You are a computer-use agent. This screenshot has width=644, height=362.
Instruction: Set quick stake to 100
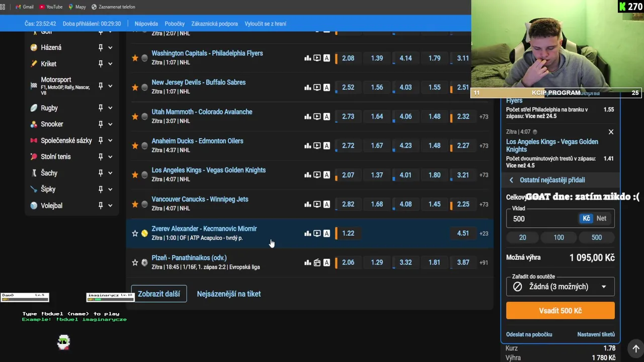point(559,237)
